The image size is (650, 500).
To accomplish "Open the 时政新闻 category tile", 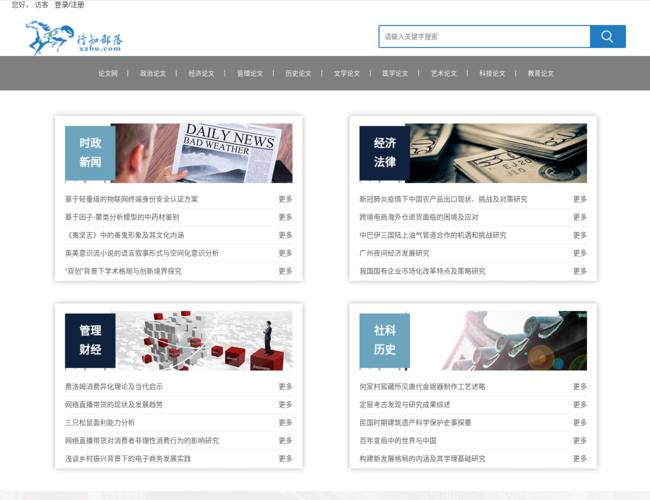I will tap(90, 152).
